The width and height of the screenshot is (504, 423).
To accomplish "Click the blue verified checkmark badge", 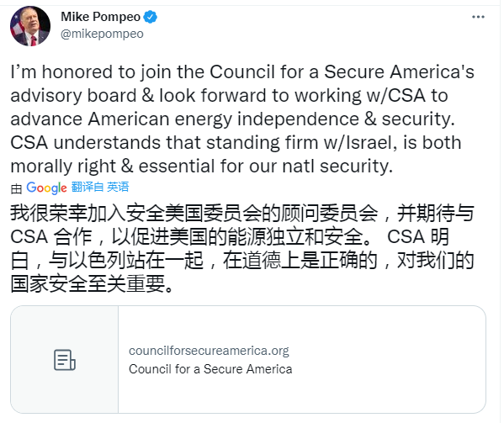I will pyautogui.click(x=150, y=17).
